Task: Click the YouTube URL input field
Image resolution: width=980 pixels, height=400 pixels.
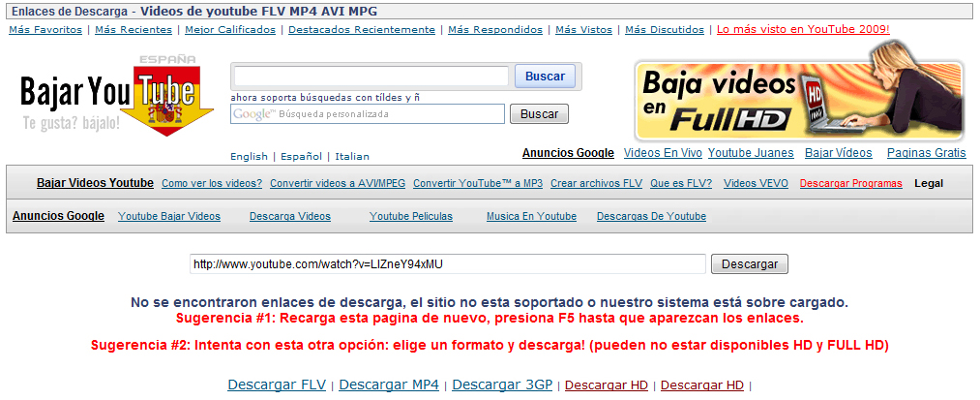Action: click(447, 264)
